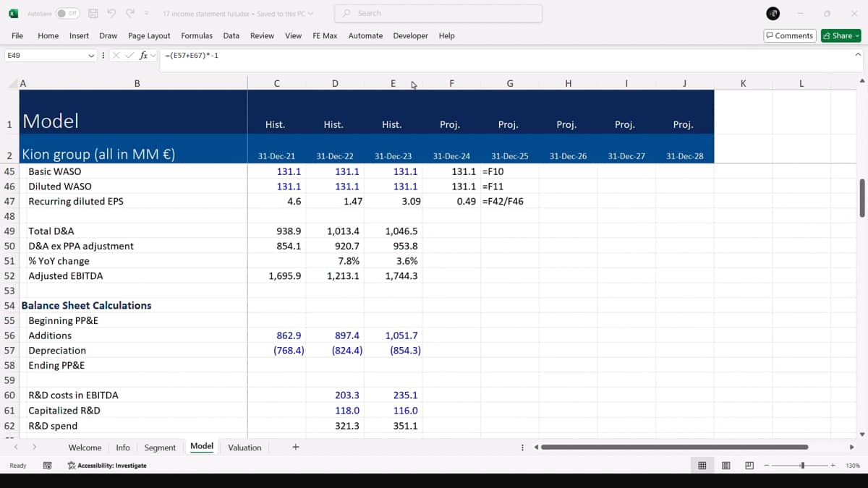868x488 pixels.
Task: Switch to the Insert ribbon tab
Action: (x=79, y=35)
